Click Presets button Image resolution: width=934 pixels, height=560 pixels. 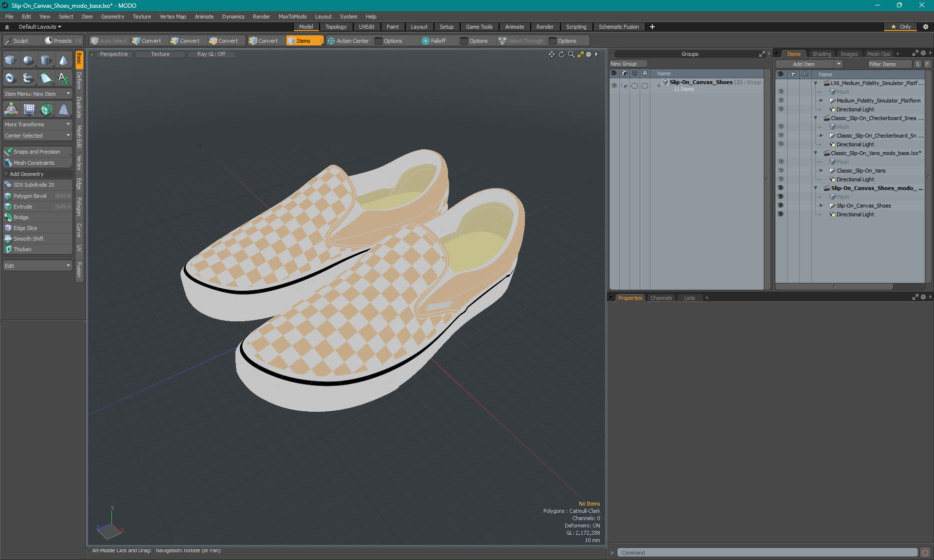click(63, 41)
